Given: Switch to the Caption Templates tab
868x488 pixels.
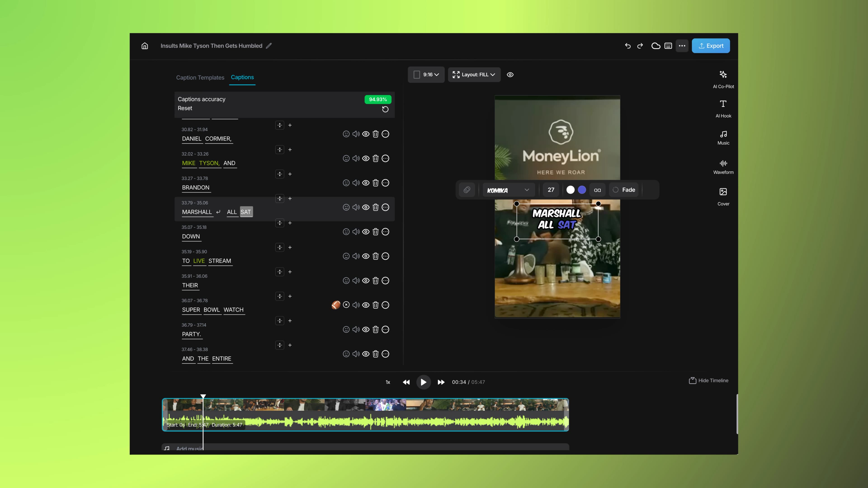Looking at the screenshot, I should (200, 77).
